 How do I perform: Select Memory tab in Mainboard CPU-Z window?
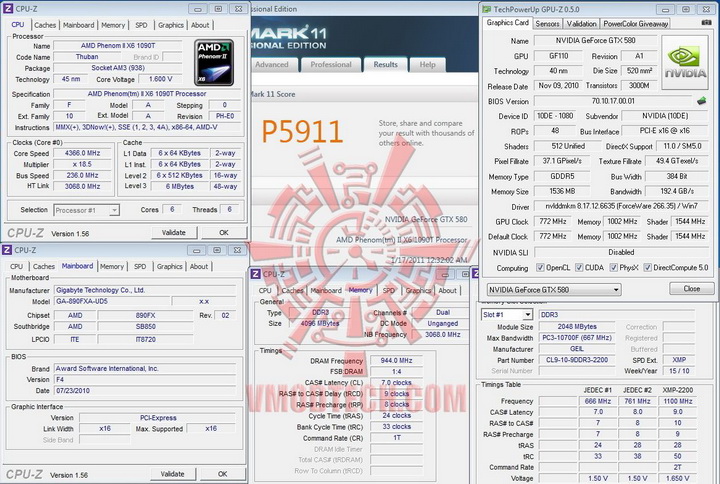click(112, 266)
